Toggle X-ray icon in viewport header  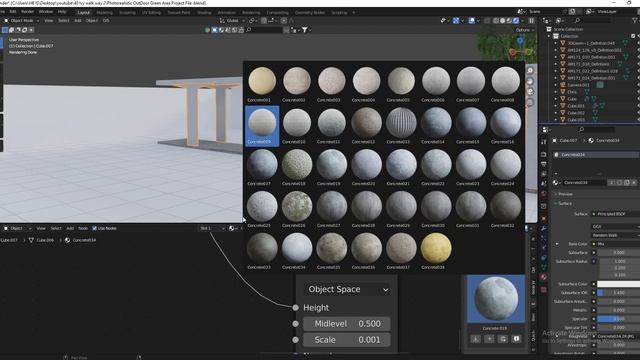click(x=487, y=20)
